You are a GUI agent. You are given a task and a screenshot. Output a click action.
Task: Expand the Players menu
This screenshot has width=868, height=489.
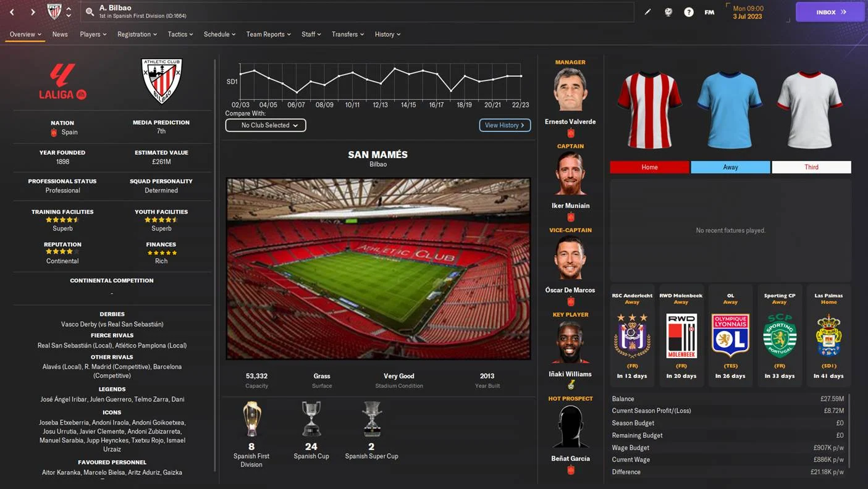[93, 34]
